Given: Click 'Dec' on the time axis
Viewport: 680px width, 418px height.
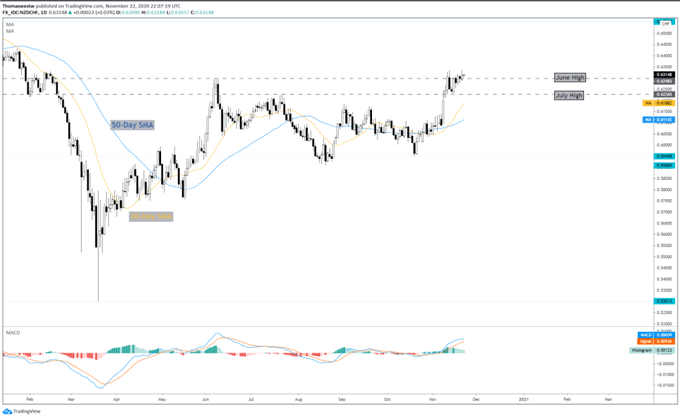Looking at the screenshot, I should click(476, 399).
